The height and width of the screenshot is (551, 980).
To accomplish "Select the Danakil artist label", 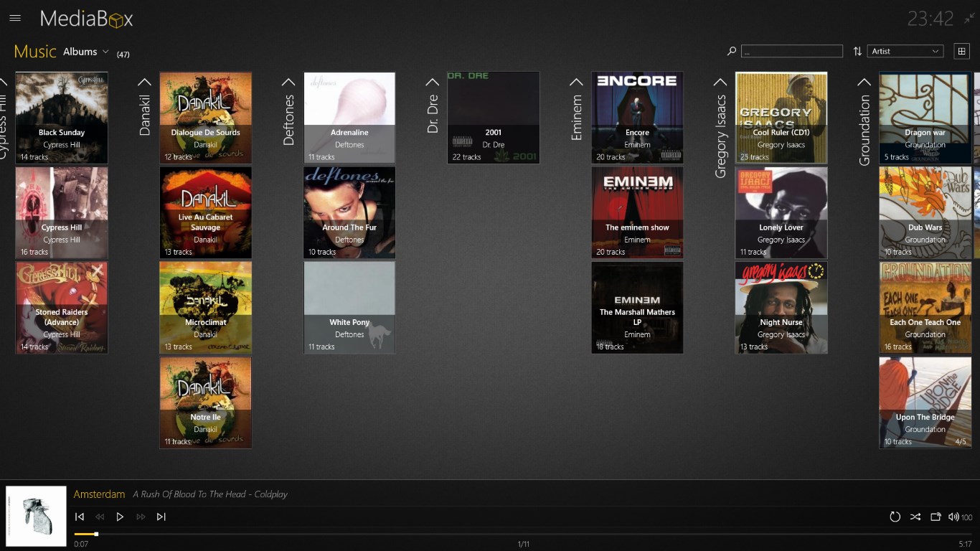I will [x=145, y=115].
